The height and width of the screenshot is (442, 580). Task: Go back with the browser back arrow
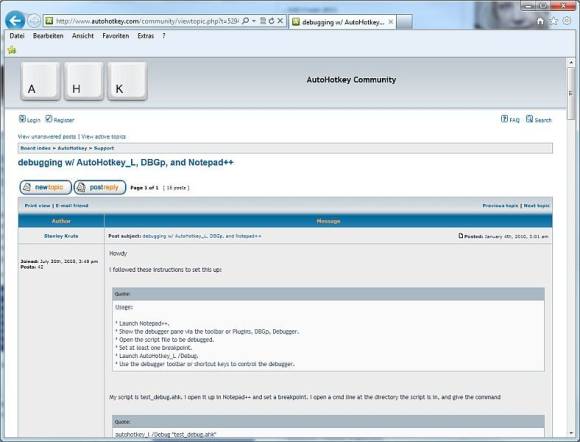[x=15, y=21]
